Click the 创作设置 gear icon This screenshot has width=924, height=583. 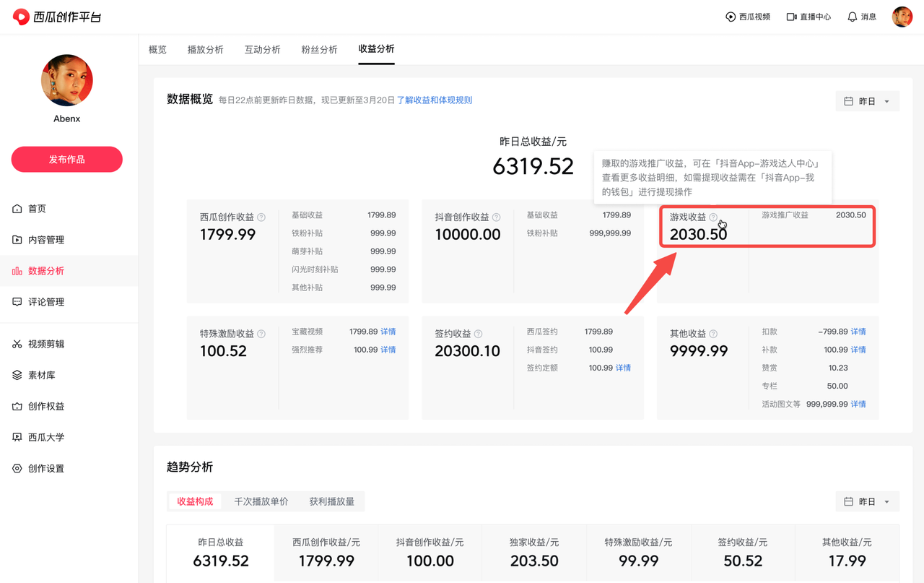tap(17, 468)
